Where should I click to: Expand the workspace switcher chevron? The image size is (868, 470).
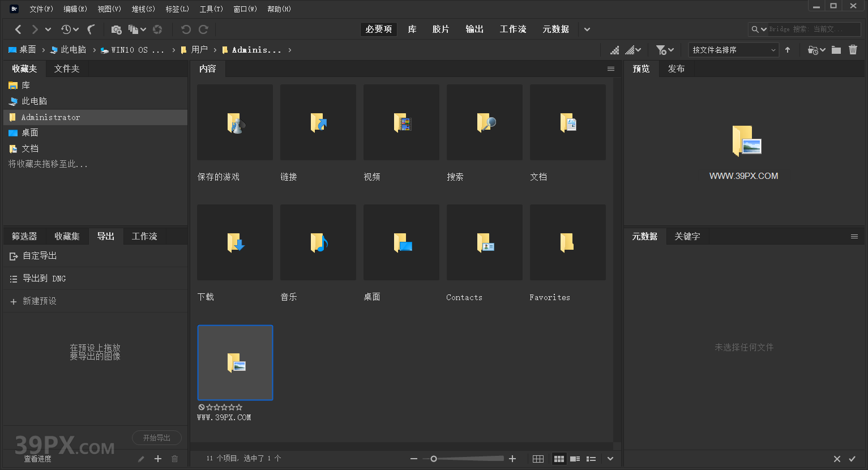(587, 29)
